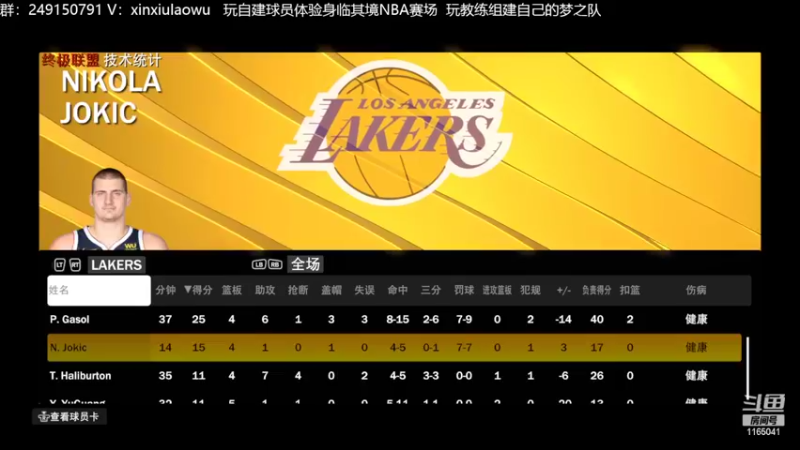The height and width of the screenshot is (450, 800).
Task: Click the stats table vertical scrollbar
Action: click(x=747, y=367)
